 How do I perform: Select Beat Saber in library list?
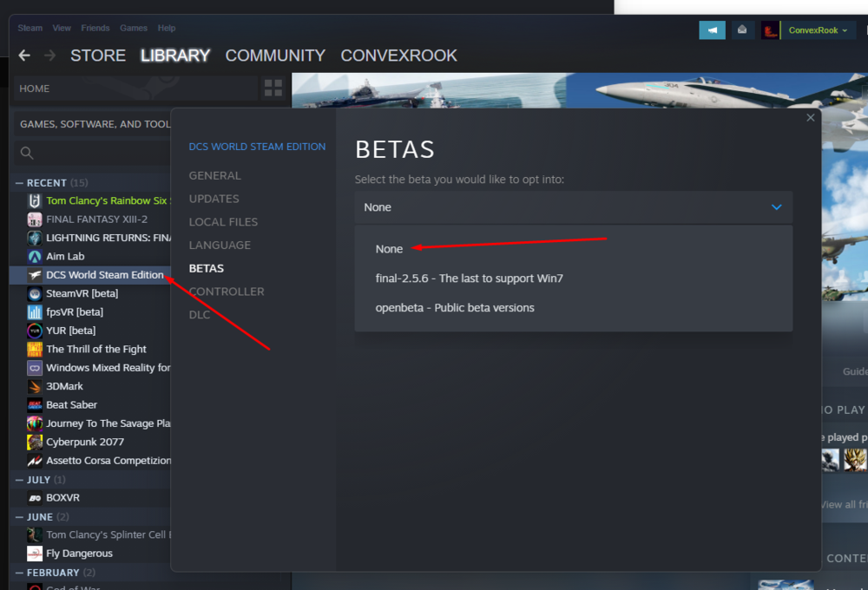(71, 405)
